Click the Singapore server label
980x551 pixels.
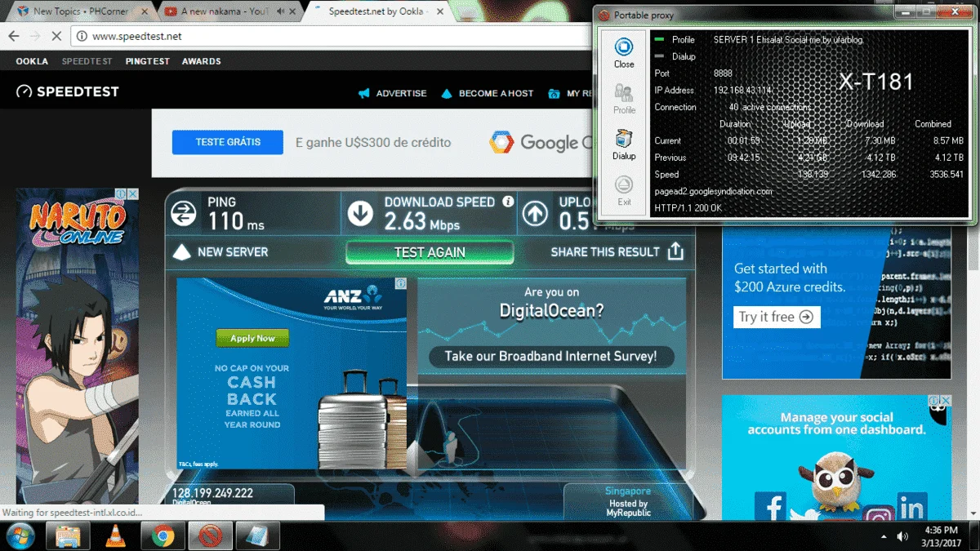[628, 491]
